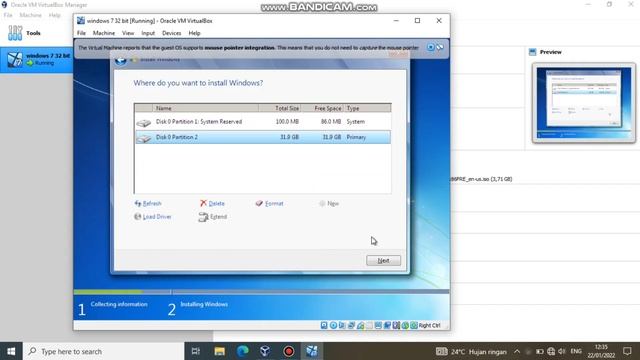Click the VM preview thumbnail in Manager
The image size is (640, 360).
(584, 103)
